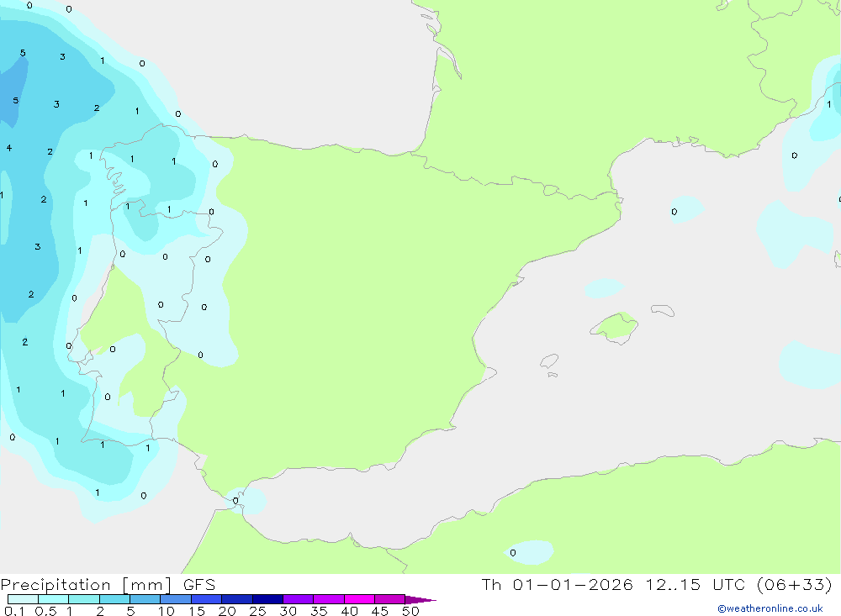Image resolution: width=841 pixels, height=616 pixels.
Task: Click the '15' legend scale label
Action: pos(196,611)
